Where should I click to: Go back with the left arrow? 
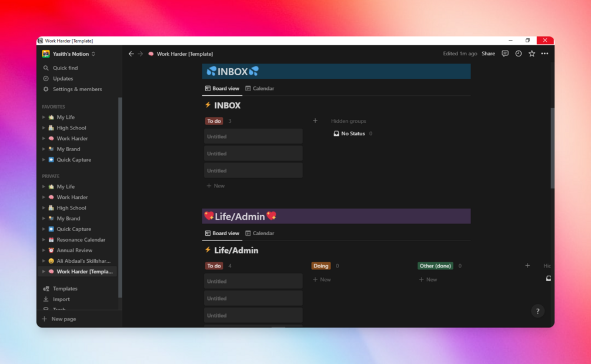(131, 54)
